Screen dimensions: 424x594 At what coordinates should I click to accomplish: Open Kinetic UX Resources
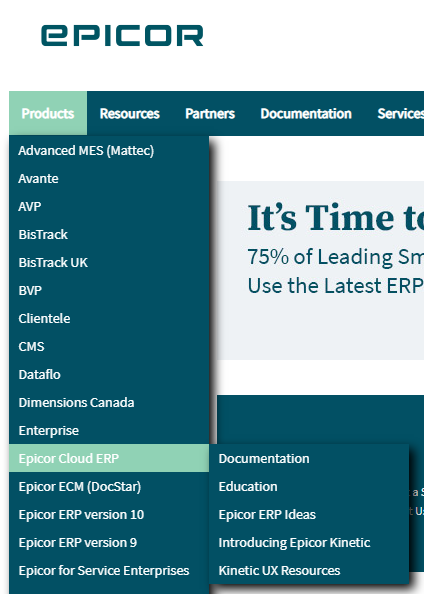(309, 571)
